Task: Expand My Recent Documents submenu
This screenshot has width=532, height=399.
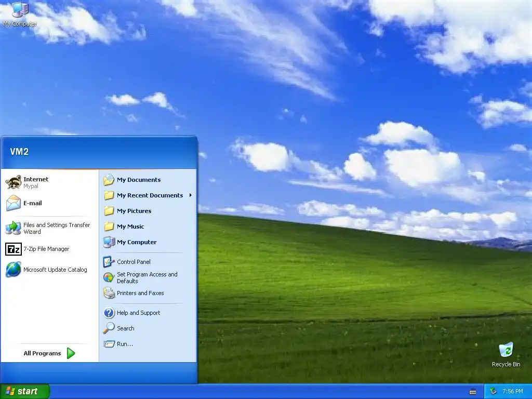Action: (148, 195)
